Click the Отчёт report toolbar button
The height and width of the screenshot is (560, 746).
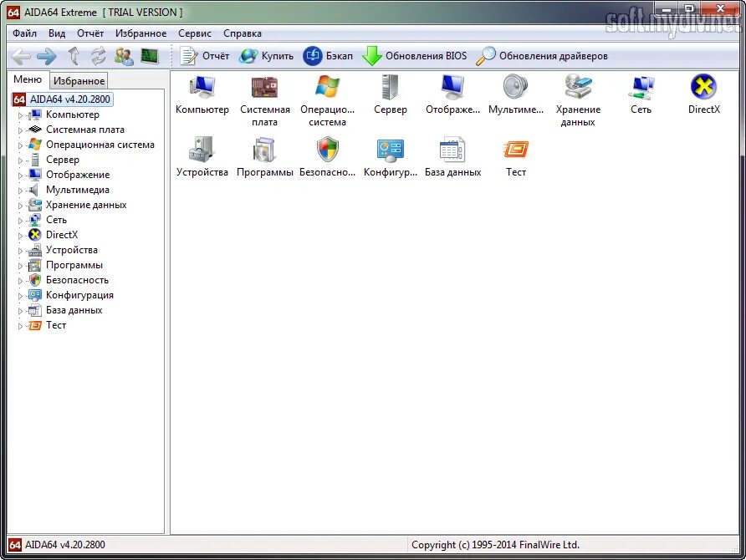[205, 56]
